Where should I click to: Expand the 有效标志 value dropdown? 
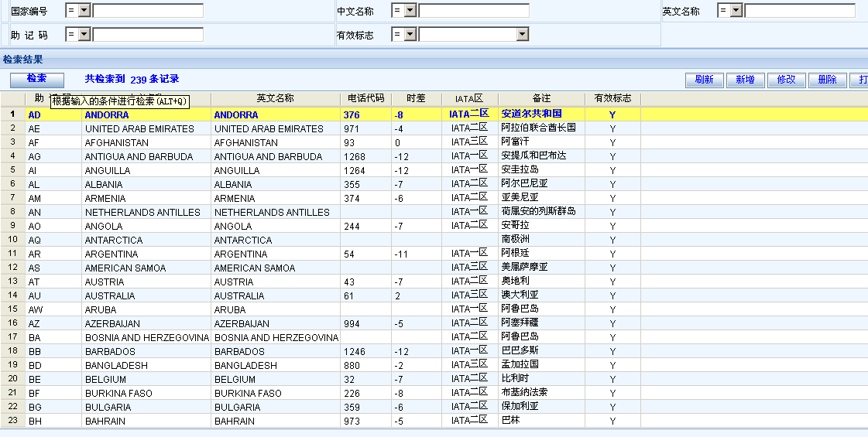coord(522,35)
